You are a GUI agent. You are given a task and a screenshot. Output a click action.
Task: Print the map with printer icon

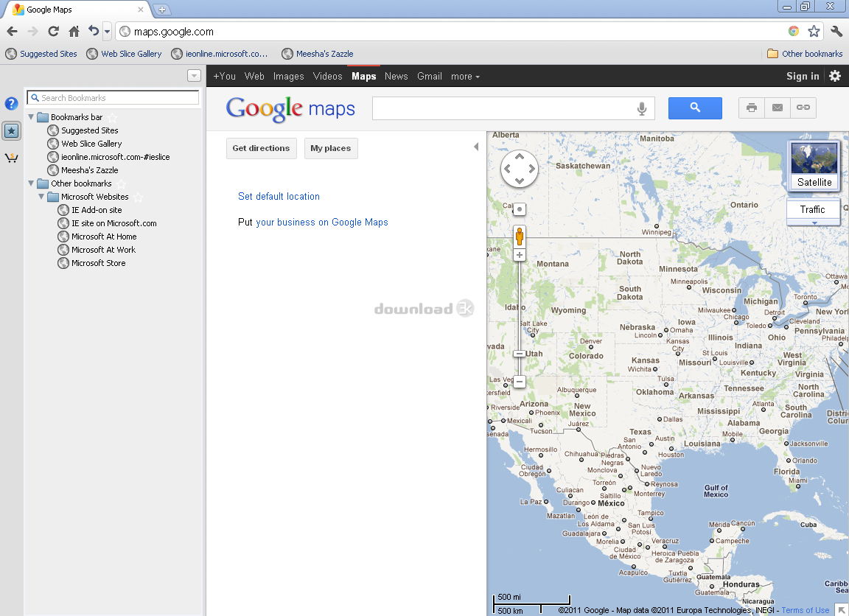pyautogui.click(x=752, y=108)
